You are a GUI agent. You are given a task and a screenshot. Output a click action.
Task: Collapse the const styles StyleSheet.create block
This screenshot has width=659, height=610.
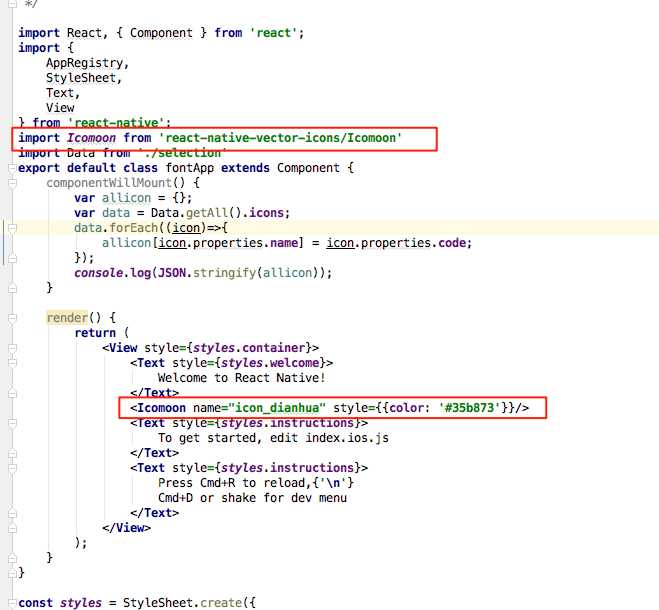[12, 603]
